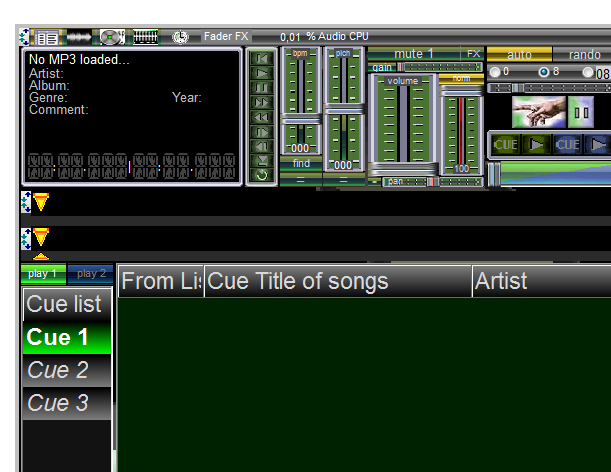Image resolution: width=611 pixels, height=472 pixels.
Task: Click the No MP3 loaded text
Action: coord(79,60)
